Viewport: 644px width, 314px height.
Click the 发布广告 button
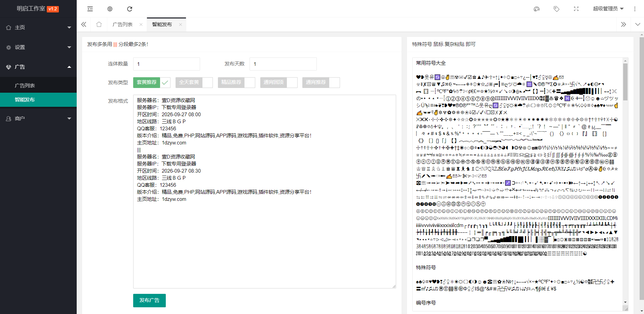click(x=149, y=300)
